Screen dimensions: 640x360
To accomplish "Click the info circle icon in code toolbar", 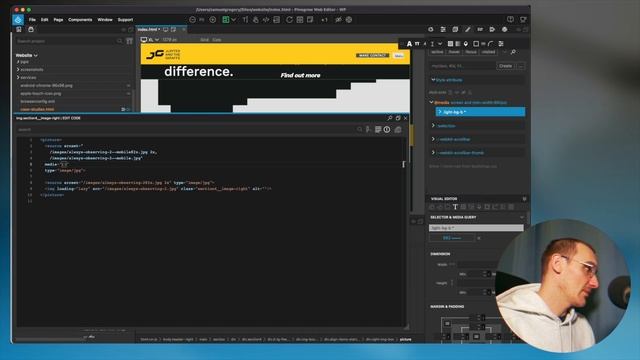I will [x=387, y=129].
